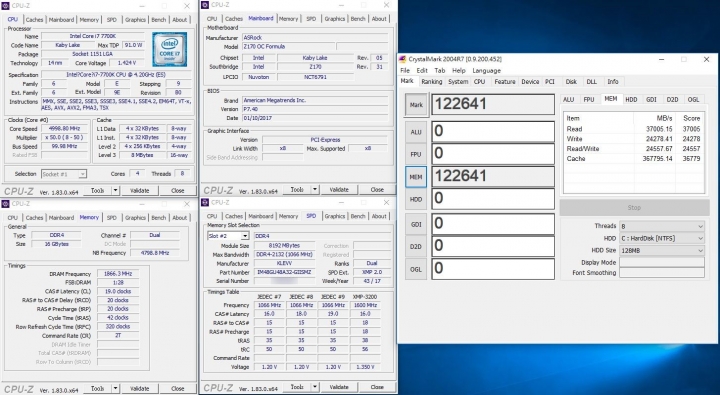Open the Language menu in CrystalMark
This screenshot has height=395, width=720.
click(x=486, y=71)
